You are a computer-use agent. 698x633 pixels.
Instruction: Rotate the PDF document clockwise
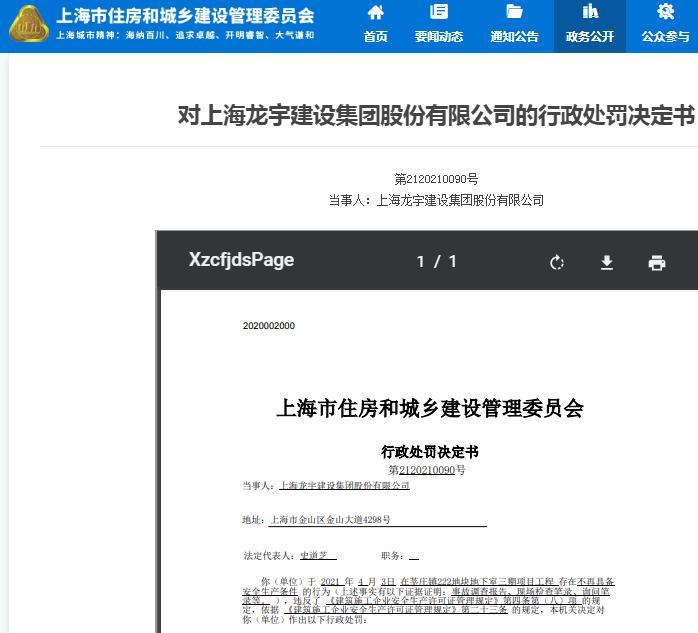click(x=557, y=263)
